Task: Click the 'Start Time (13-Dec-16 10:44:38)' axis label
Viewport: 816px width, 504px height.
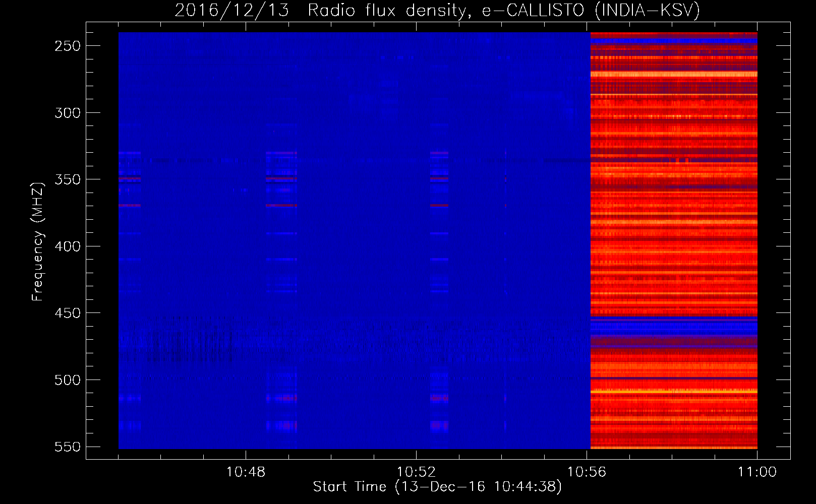Action: point(437,487)
